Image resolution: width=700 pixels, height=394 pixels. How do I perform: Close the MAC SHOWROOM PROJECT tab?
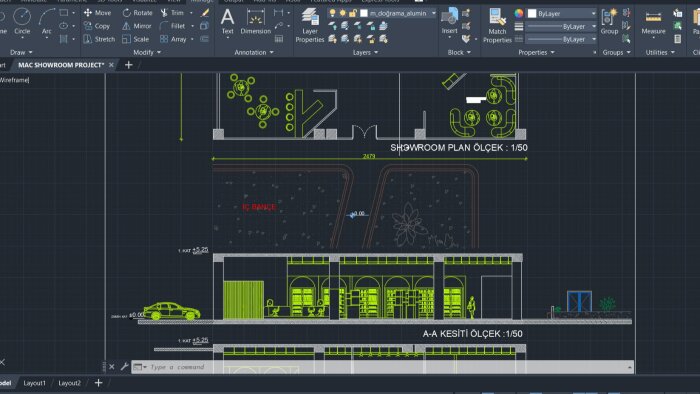click(x=111, y=65)
